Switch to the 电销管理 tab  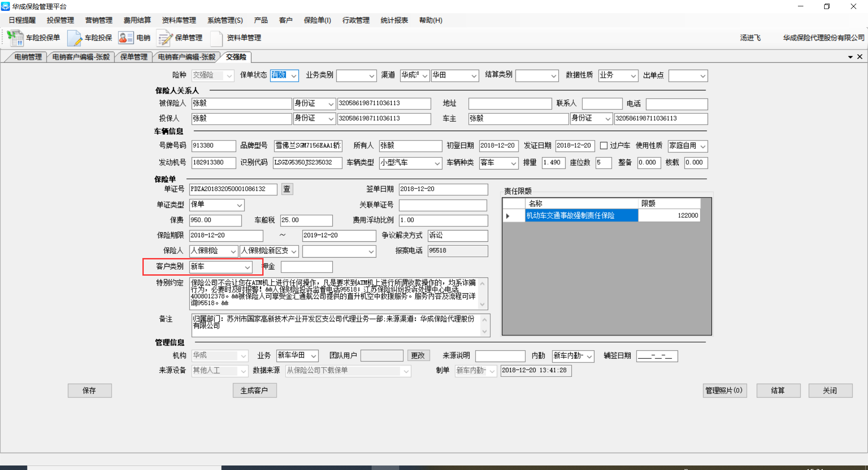pyautogui.click(x=28, y=57)
